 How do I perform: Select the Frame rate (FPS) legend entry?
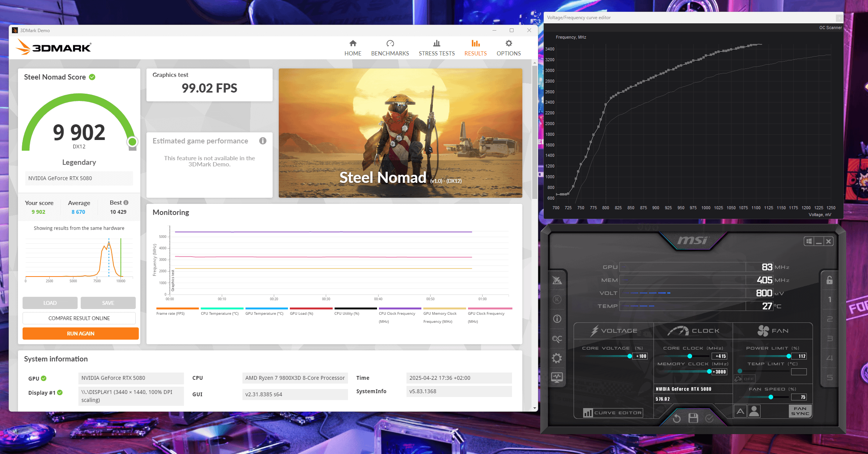click(x=177, y=312)
